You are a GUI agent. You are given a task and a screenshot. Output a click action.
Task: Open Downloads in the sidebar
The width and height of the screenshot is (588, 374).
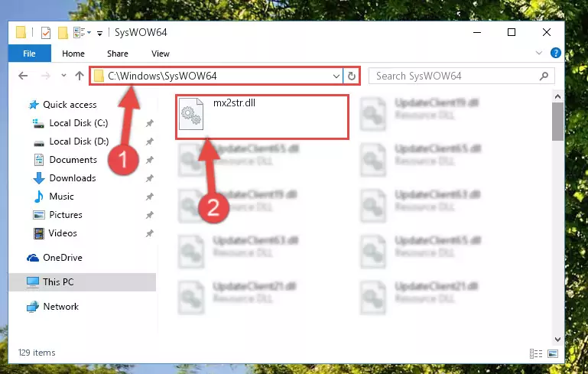coord(73,178)
